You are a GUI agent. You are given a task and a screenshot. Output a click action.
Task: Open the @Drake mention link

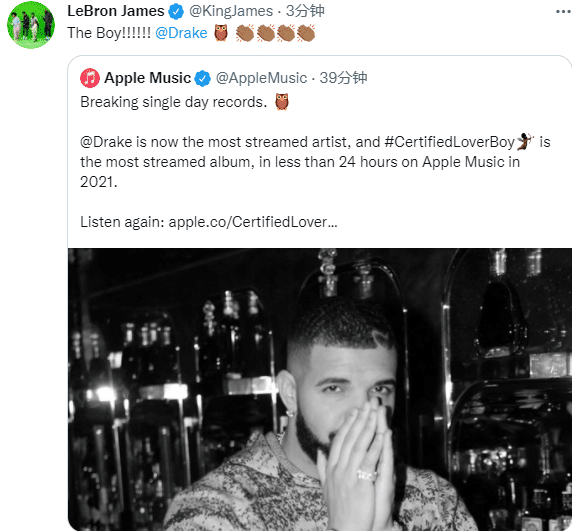click(x=181, y=33)
